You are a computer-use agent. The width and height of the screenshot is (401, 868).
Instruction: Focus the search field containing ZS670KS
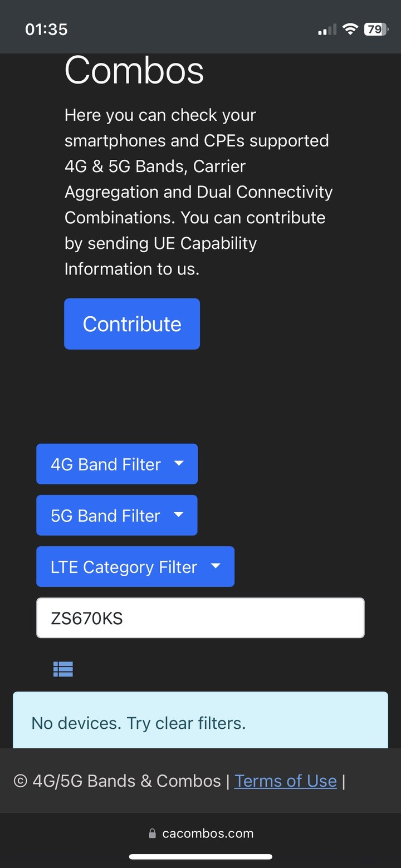(x=200, y=618)
